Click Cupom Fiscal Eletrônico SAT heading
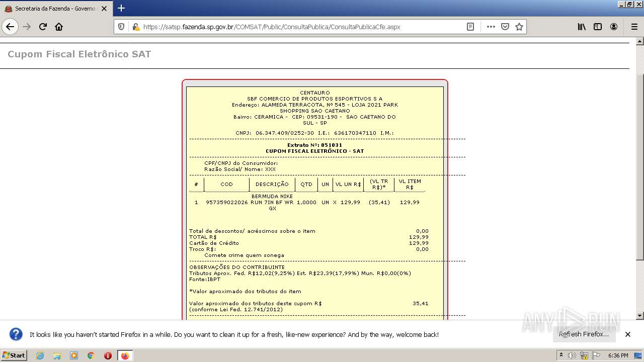Viewport: 644px width, 362px height. [79, 54]
